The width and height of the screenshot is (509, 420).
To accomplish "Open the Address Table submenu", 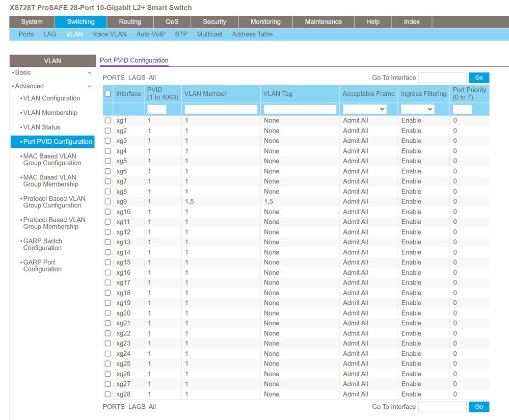I will click(x=252, y=34).
